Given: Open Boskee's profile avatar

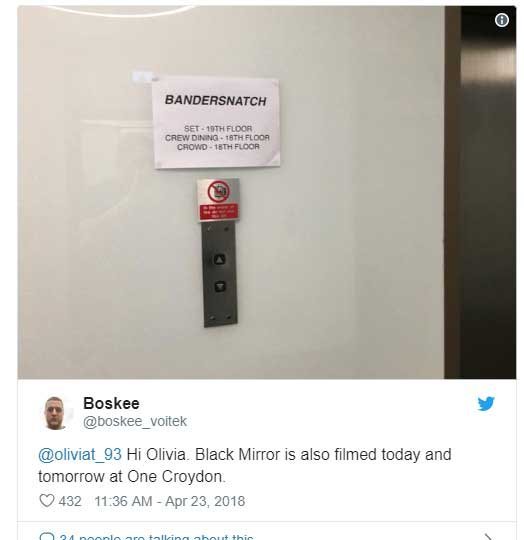Looking at the screenshot, I should [55, 413].
